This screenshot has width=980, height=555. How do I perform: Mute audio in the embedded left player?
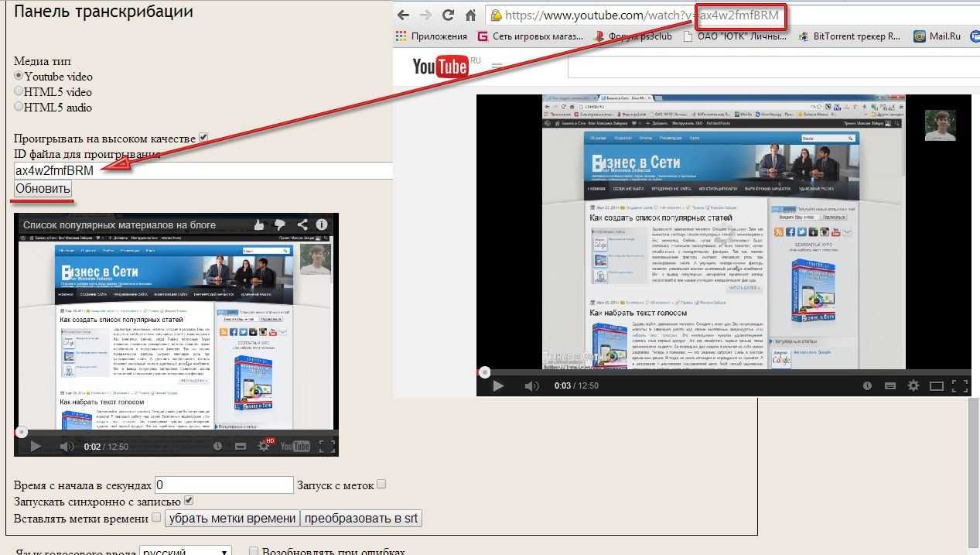67,446
